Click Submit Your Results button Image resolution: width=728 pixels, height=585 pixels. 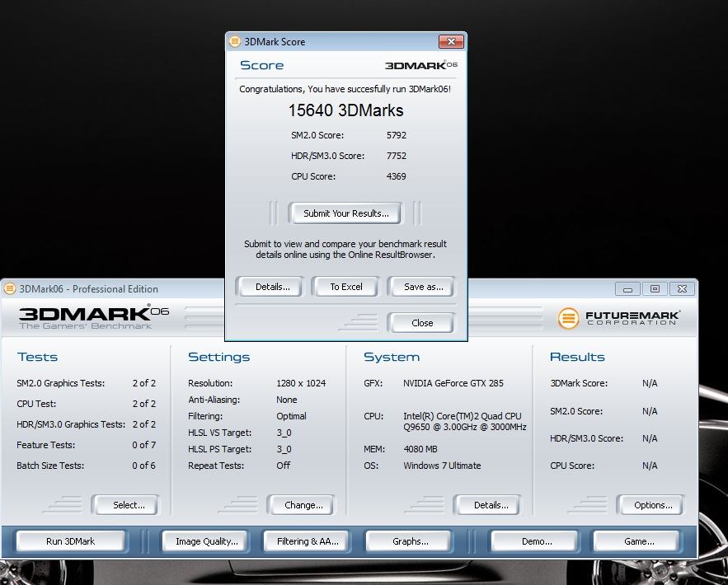click(x=346, y=213)
